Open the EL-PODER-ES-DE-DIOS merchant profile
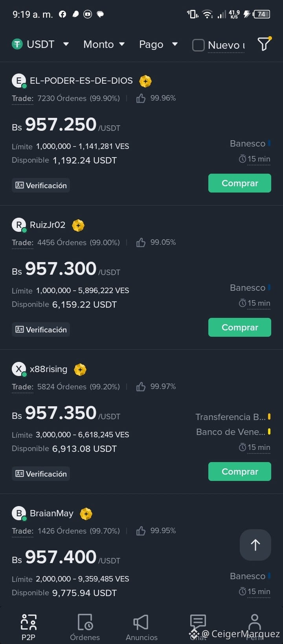Screen dimensions: 283x644 click(x=81, y=81)
